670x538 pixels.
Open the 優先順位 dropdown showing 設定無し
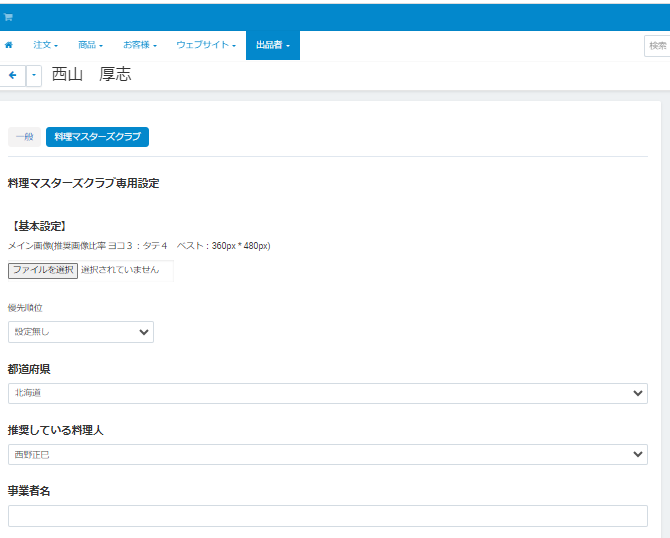click(81, 332)
